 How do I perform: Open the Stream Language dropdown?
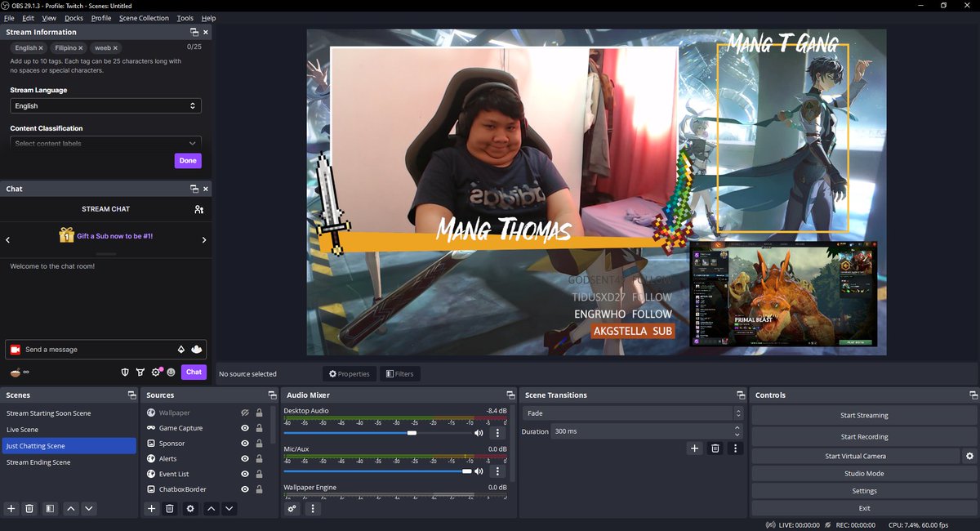[105, 105]
